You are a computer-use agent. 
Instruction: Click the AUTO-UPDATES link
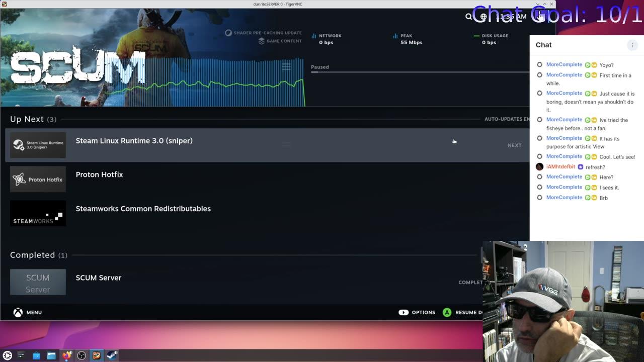tap(507, 119)
